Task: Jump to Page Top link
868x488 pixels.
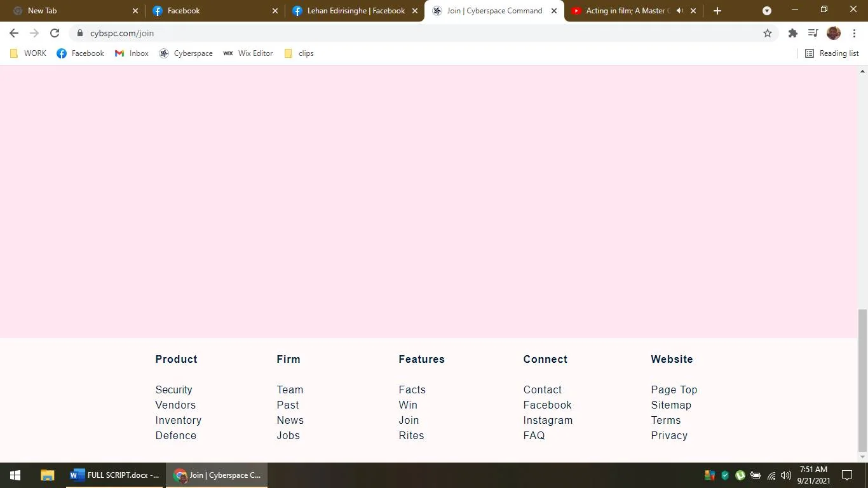Action: (674, 390)
